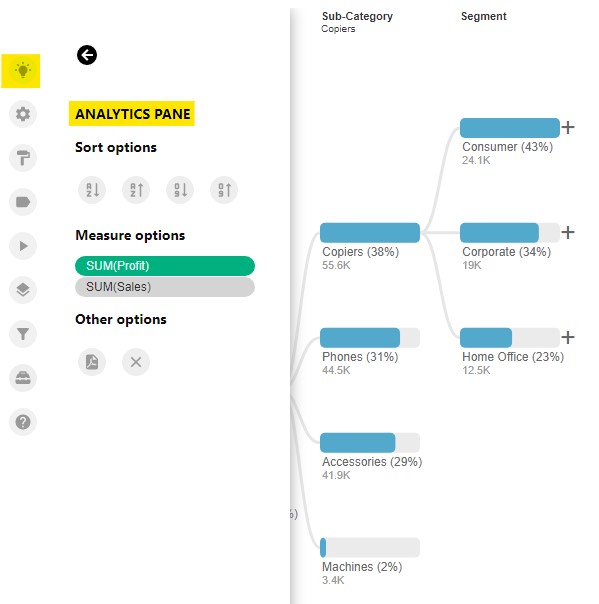Image resolution: width=599 pixels, height=604 pixels.
Task: Select the SUM(Sales) measure
Action: pyautogui.click(x=165, y=287)
